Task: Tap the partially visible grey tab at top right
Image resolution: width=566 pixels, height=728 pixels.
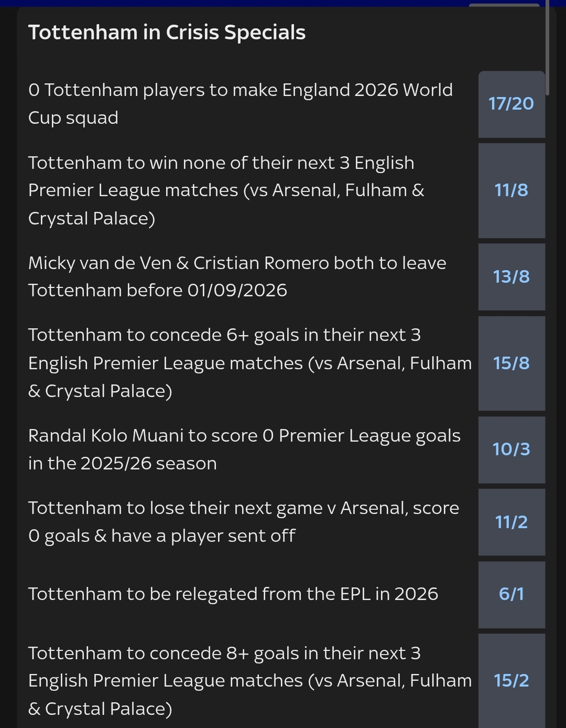Action: tap(504, 5)
